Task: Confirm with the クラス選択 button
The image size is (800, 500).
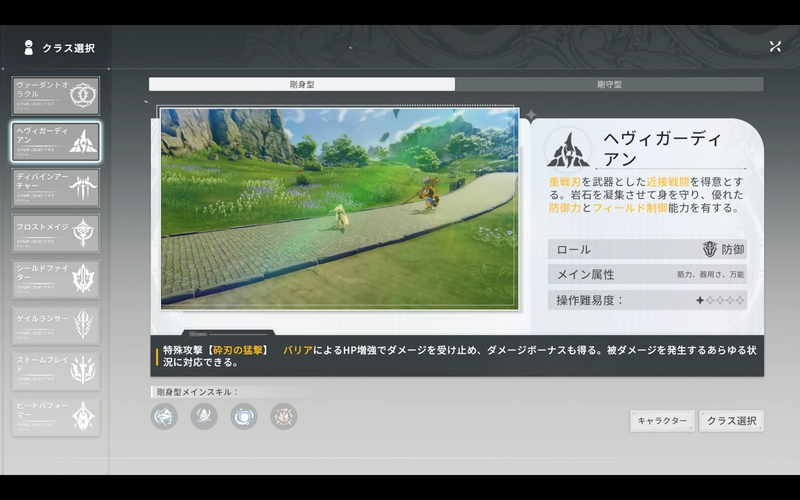Action: 731,421
